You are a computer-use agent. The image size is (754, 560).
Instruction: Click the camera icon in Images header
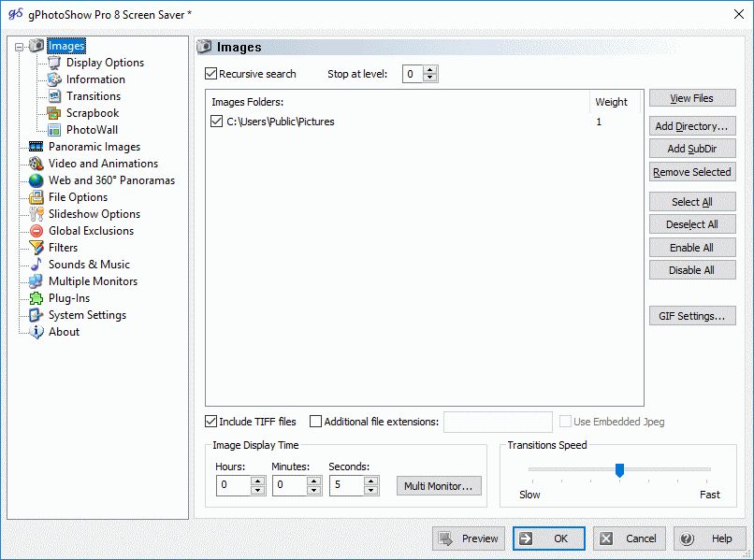pos(204,47)
